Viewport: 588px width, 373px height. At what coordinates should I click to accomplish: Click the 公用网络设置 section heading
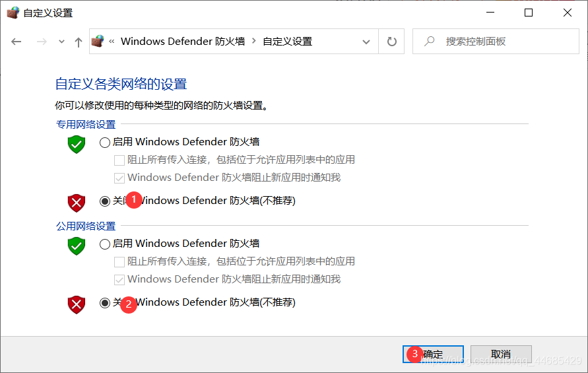point(86,226)
